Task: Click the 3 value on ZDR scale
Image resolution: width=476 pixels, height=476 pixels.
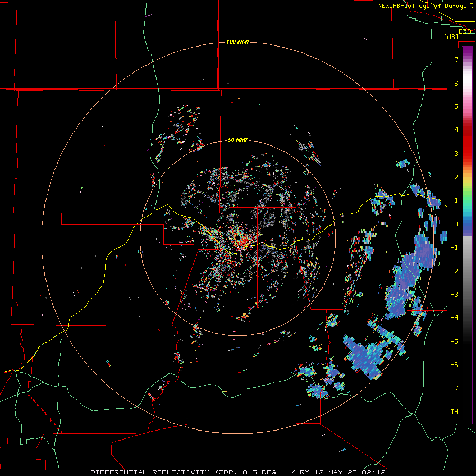Action: pos(456,153)
